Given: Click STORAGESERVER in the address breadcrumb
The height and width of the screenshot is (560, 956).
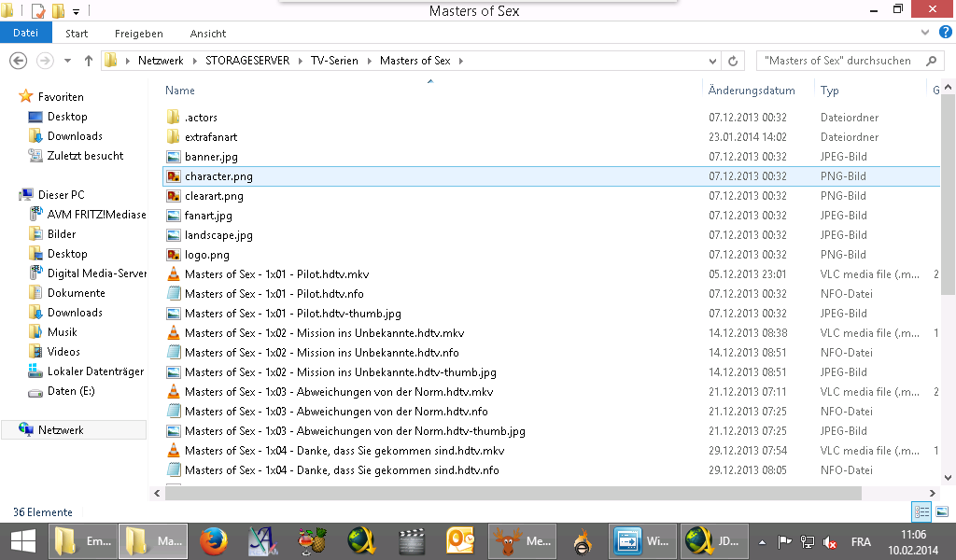Looking at the screenshot, I should coord(246,61).
